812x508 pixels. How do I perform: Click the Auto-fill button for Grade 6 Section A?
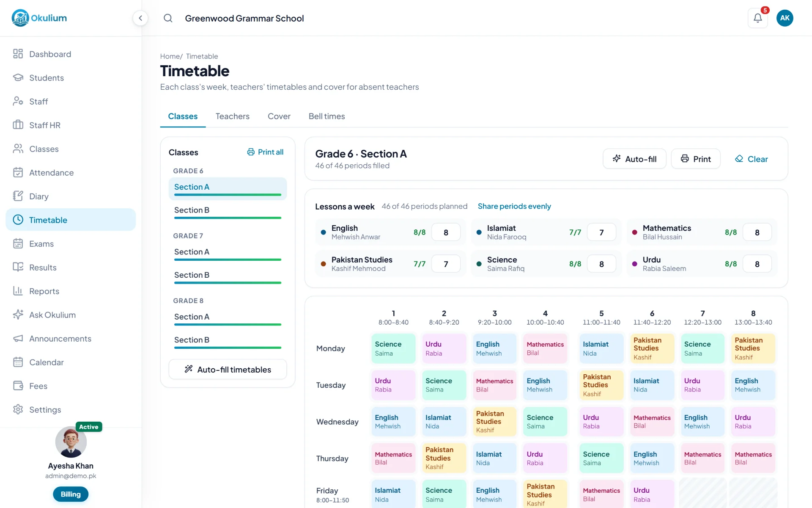click(x=634, y=159)
